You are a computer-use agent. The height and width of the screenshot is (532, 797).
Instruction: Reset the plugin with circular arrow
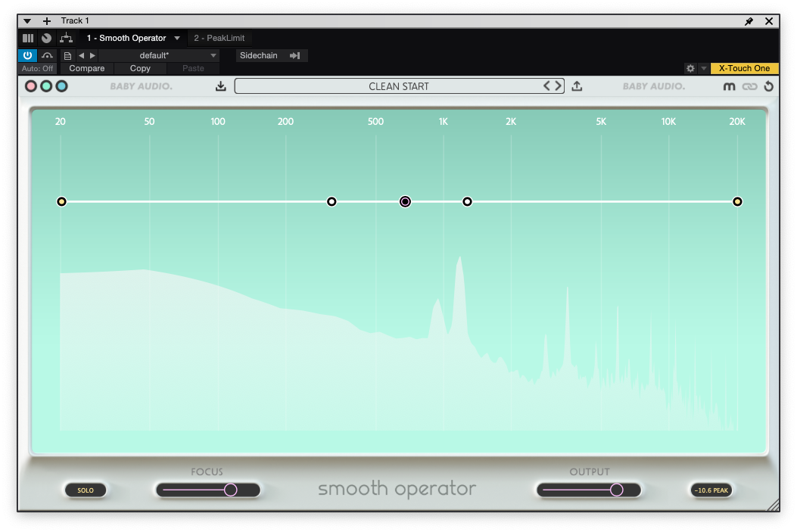pyautogui.click(x=768, y=86)
